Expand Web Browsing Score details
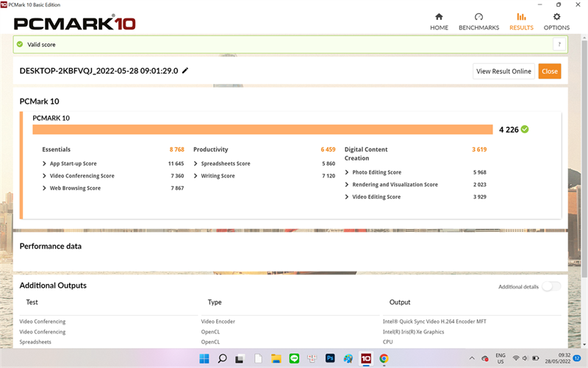588x368 pixels. [x=44, y=188]
